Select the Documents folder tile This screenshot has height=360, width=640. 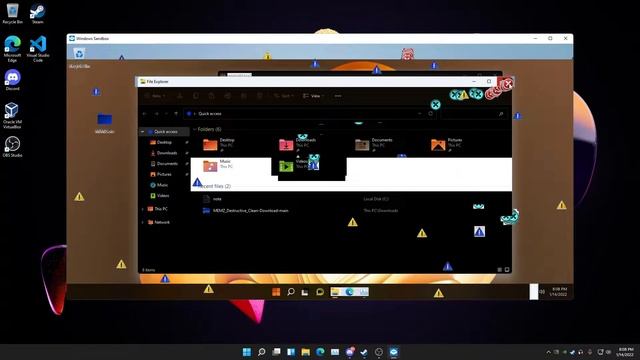[x=373, y=144]
